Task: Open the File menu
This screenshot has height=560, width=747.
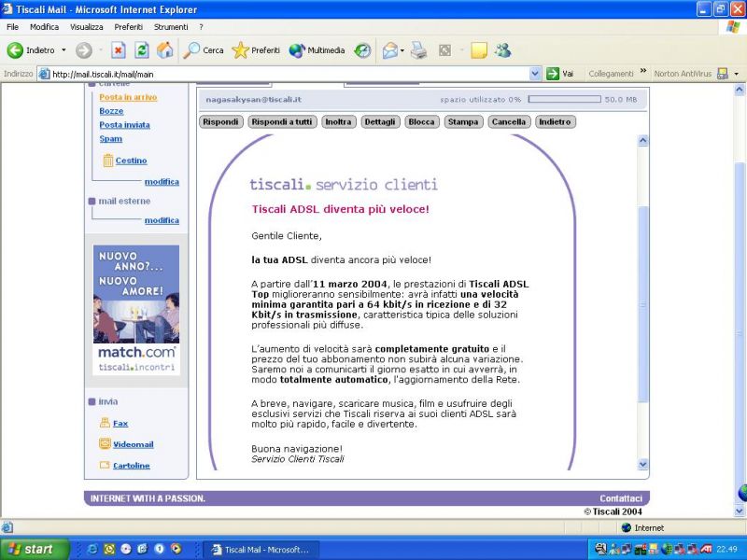Action: click(x=13, y=27)
